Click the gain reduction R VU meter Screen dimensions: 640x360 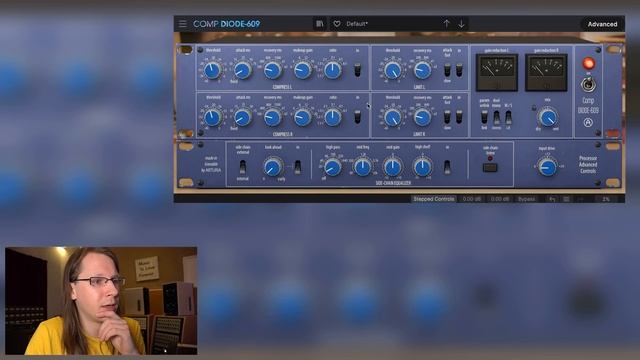click(x=546, y=72)
